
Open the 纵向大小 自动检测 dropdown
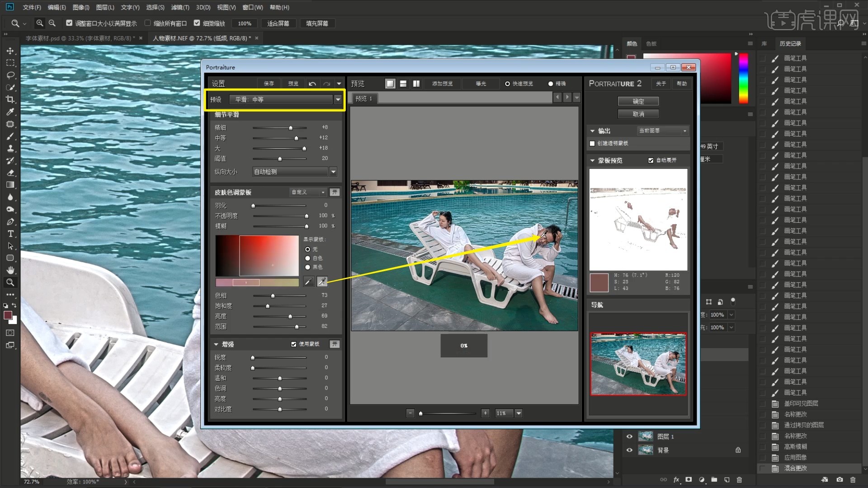click(333, 172)
